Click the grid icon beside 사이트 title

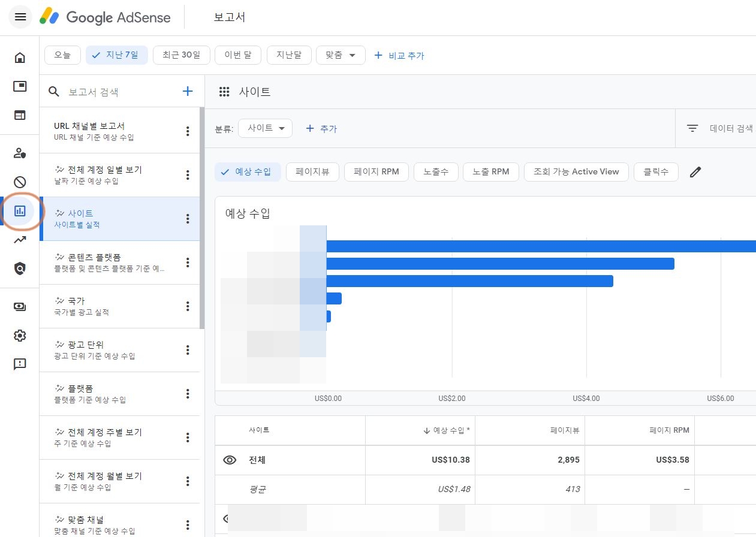point(225,92)
